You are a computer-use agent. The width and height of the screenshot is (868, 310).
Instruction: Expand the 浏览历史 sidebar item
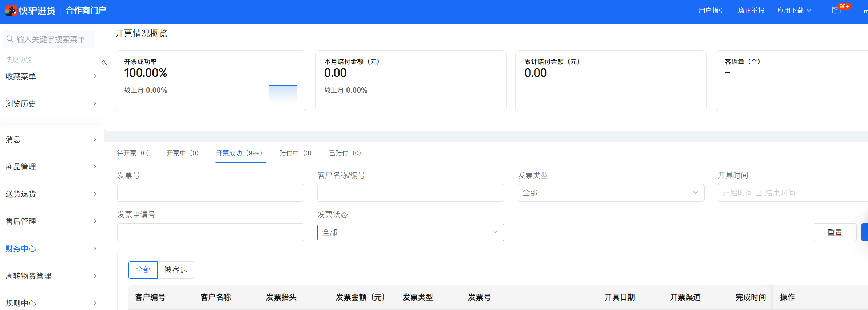tap(51, 104)
